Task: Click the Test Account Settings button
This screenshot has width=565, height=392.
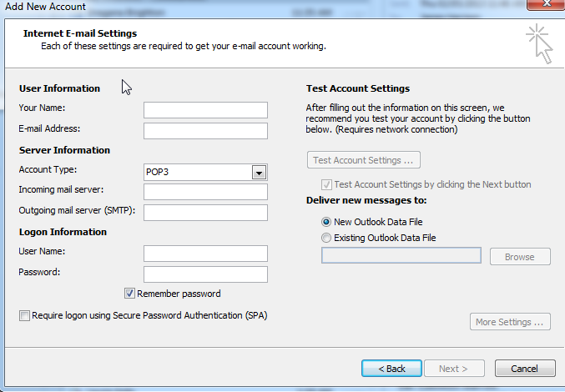Action: point(364,160)
